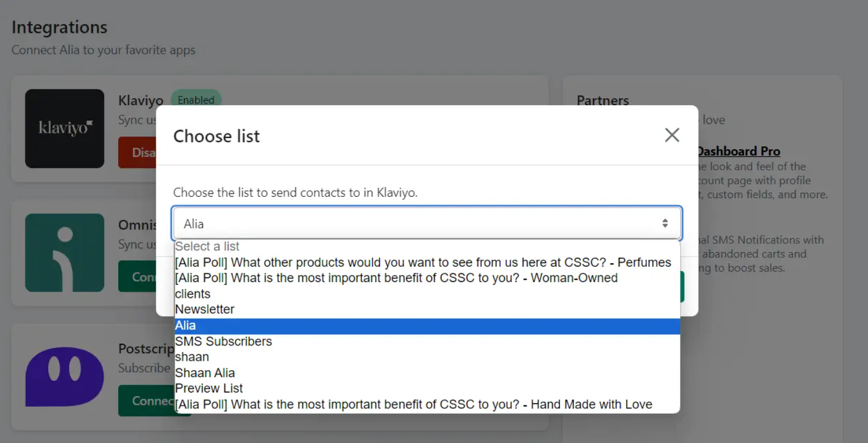Click the Postscript logo icon

(65, 377)
